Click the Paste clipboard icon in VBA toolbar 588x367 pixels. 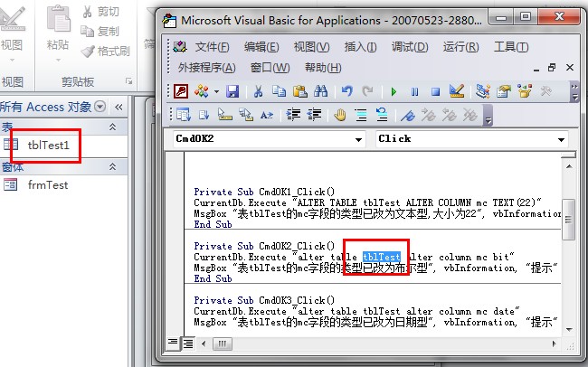pos(300,91)
